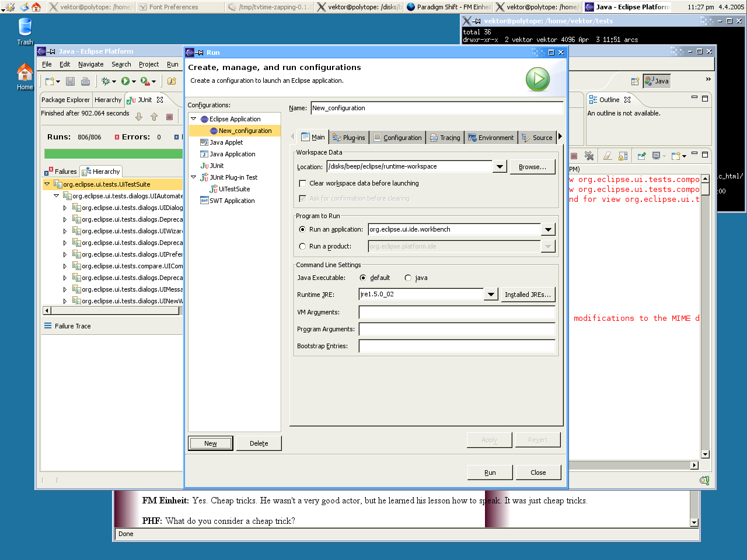Click the Scroll Lock console icon
747x560 pixels.
point(623,156)
